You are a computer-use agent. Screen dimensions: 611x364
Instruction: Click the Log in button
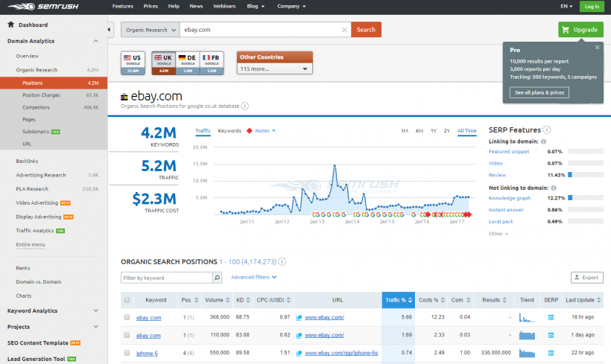pos(592,6)
